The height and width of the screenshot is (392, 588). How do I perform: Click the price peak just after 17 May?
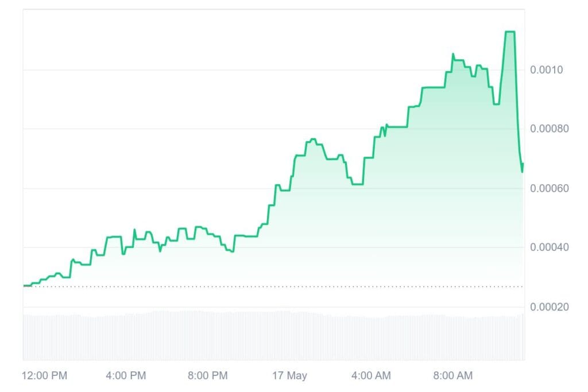coord(313,140)
